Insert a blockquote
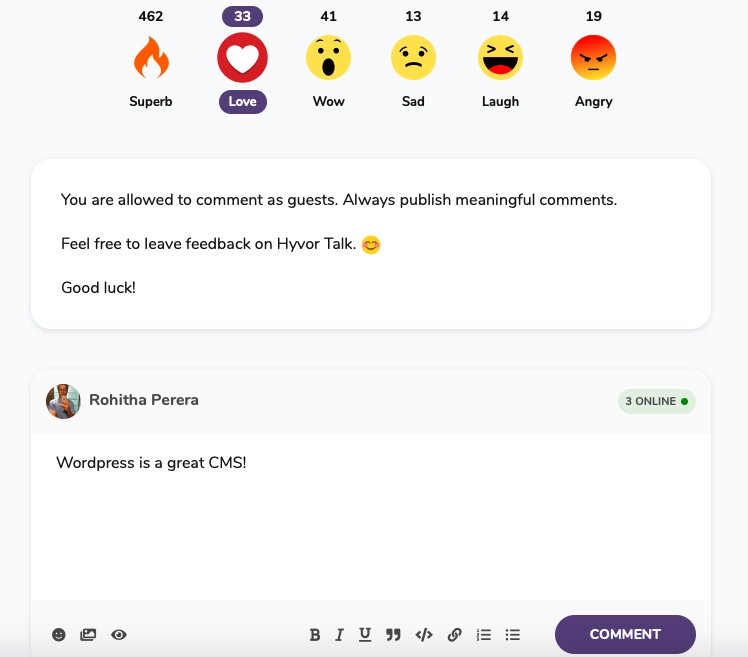 [x=393, y=635]
